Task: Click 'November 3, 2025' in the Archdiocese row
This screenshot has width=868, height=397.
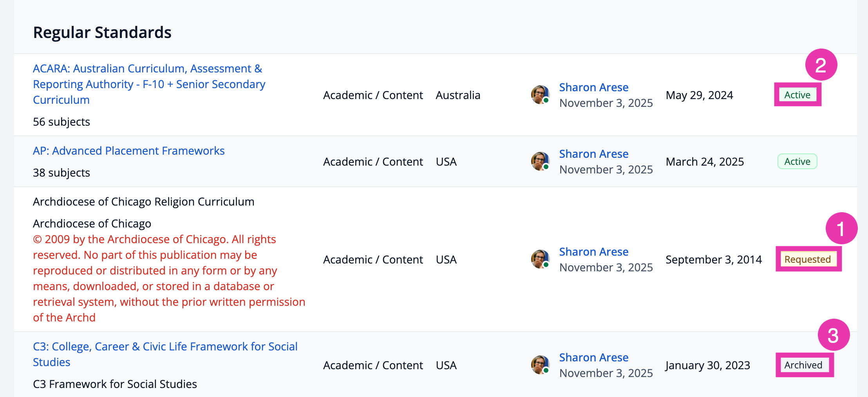Action: coord(606,267)
